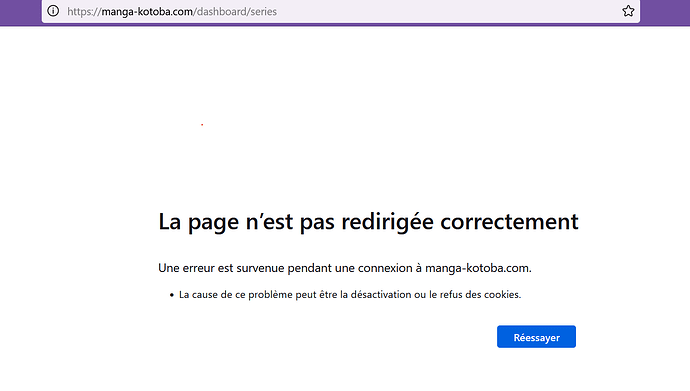The width and height of the screenshot is (690, 391).
Task: Click the purple toolbar area right of address bar
Action: [665, 12]
